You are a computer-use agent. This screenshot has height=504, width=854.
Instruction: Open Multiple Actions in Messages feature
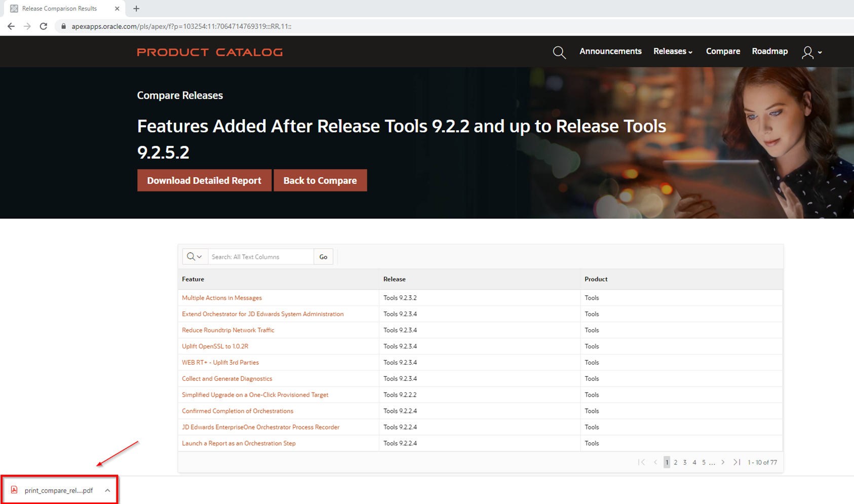(x=222, y=298)
